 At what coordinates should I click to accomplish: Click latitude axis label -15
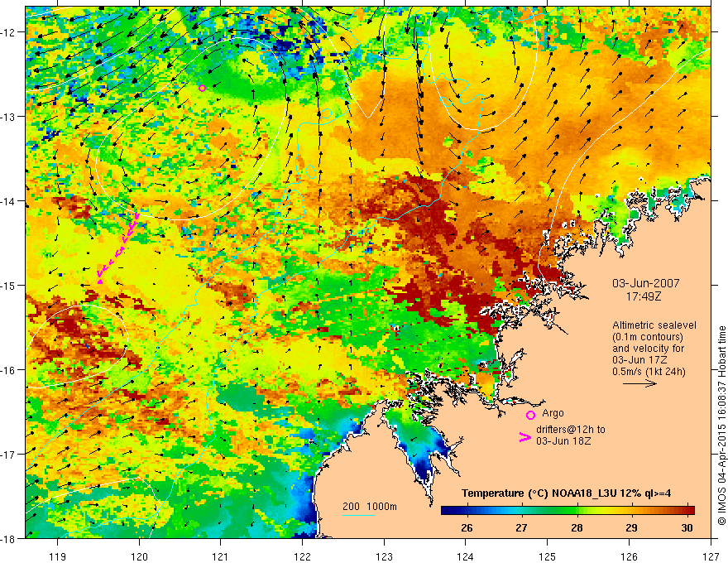(9, 285)
